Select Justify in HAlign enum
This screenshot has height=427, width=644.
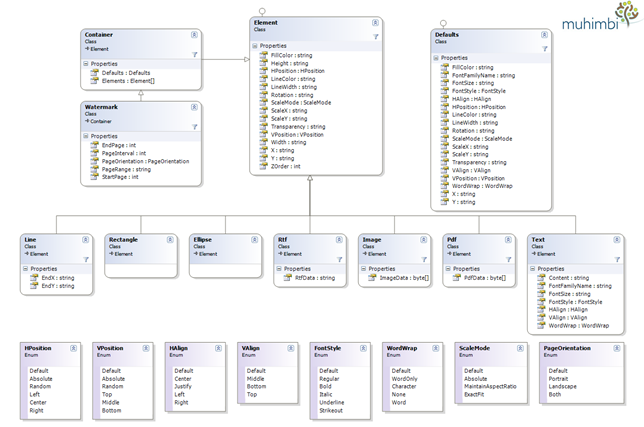coord(183,386)
